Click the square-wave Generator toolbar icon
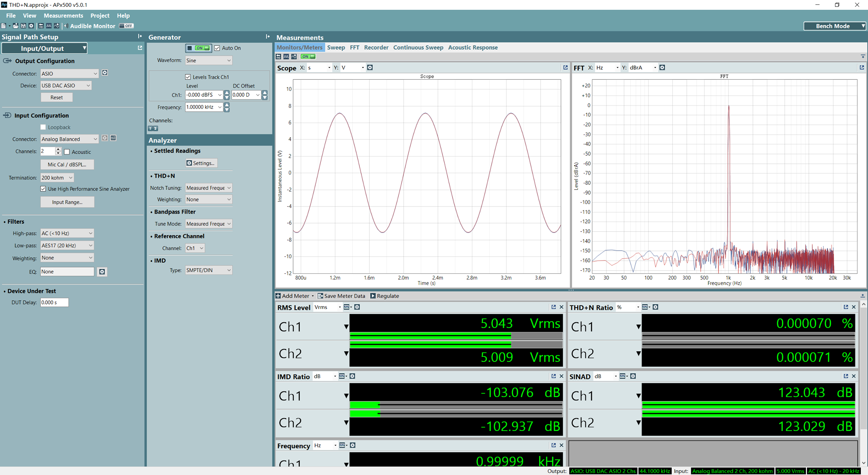 (x=49, y=26)
